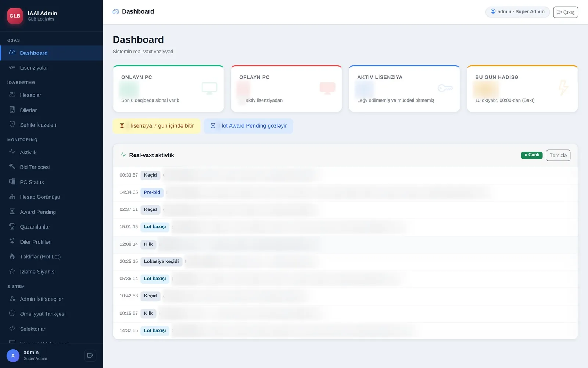
Task: Click the Selektorlar code icon
Action: click(x=12, y=329)
